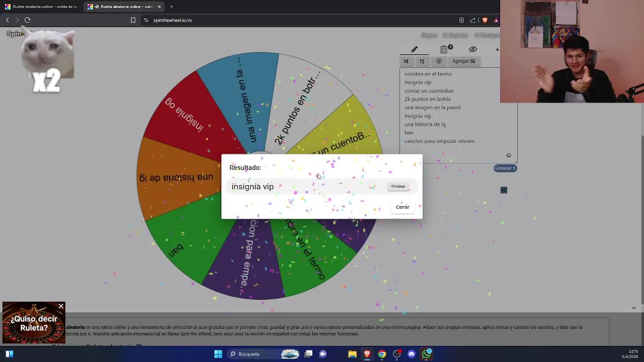Click the Nuevo menu item

429,35
